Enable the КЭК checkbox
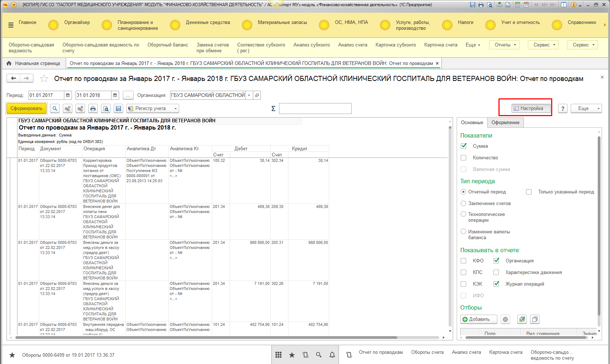Screen dimensions: 610x364 [464, 284]
